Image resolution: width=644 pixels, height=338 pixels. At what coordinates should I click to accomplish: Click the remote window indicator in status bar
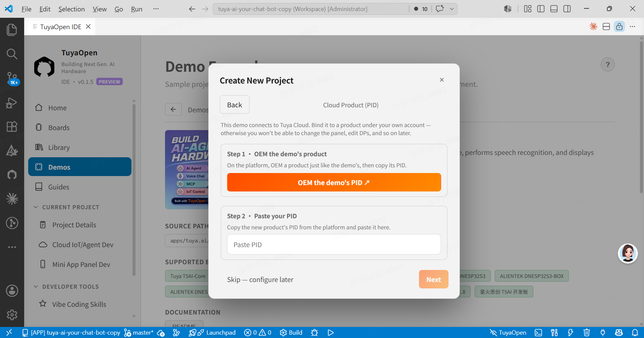9,332
